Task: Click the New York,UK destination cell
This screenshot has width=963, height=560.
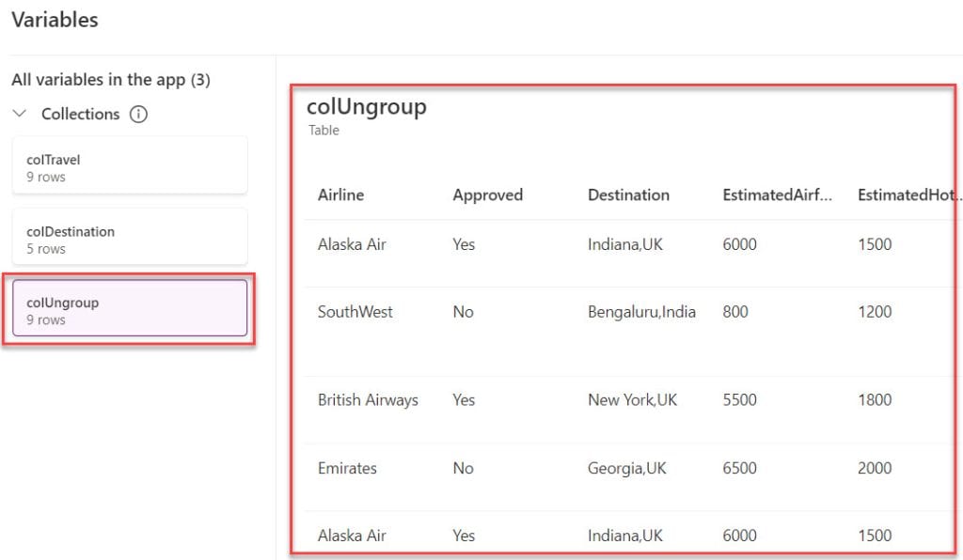Action: click(x=632, y=400)
